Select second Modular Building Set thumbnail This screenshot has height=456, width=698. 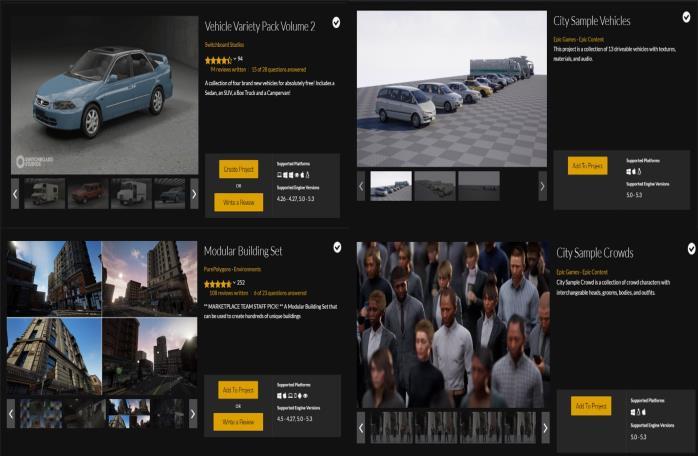pos(85,414)
